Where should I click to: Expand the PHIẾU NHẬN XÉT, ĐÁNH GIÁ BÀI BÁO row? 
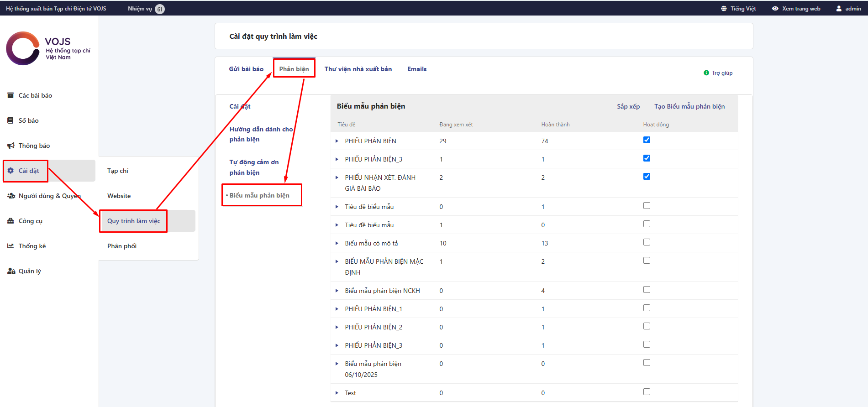point(337,177)
